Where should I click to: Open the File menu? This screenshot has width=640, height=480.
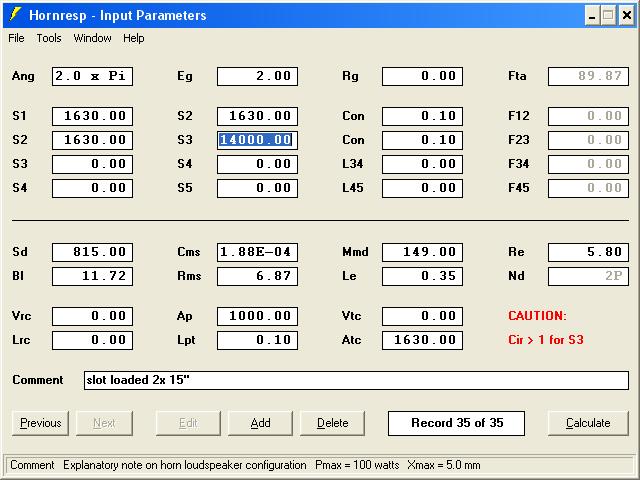16,38
